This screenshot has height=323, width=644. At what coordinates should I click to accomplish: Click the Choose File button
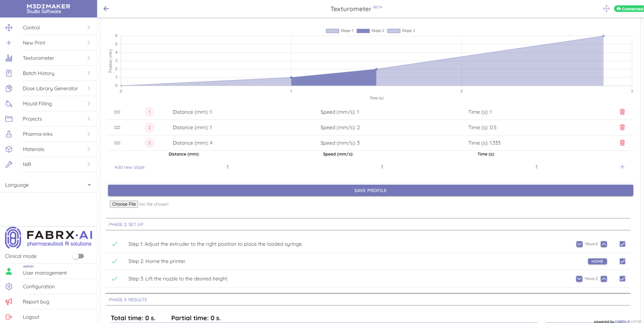point(124,204)
